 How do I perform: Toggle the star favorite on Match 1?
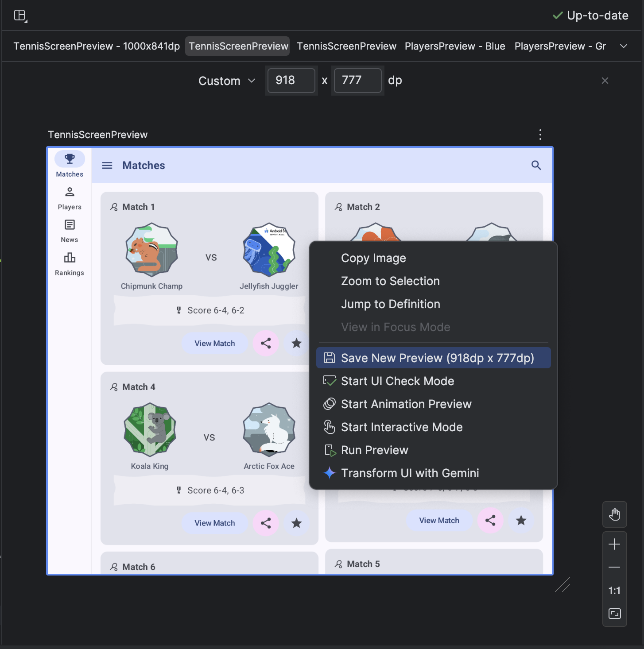click(x=296, y=343)
